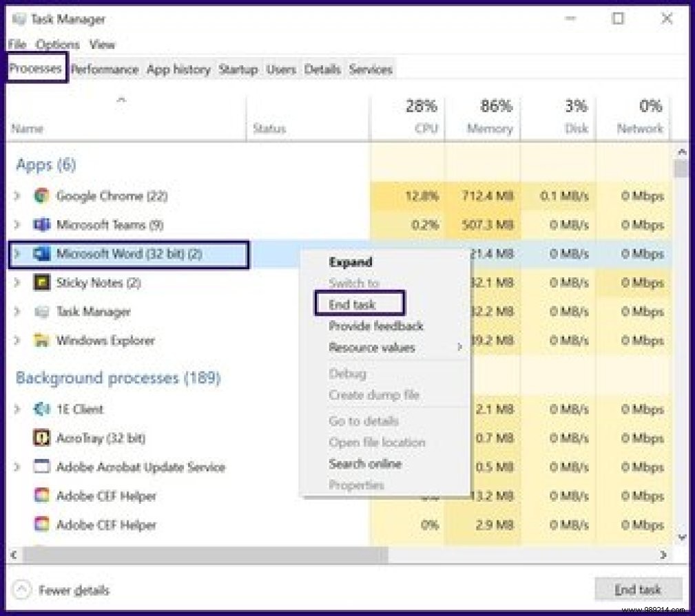695x616 pixels.
Task: Open the View menu
Action: click(102, 45)
